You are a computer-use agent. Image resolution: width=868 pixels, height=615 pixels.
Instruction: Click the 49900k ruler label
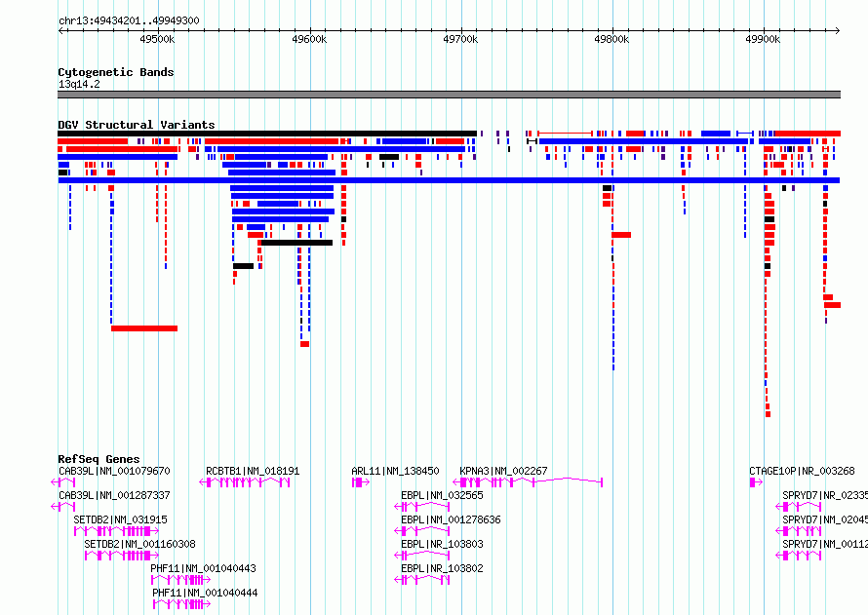pos(763,39)
